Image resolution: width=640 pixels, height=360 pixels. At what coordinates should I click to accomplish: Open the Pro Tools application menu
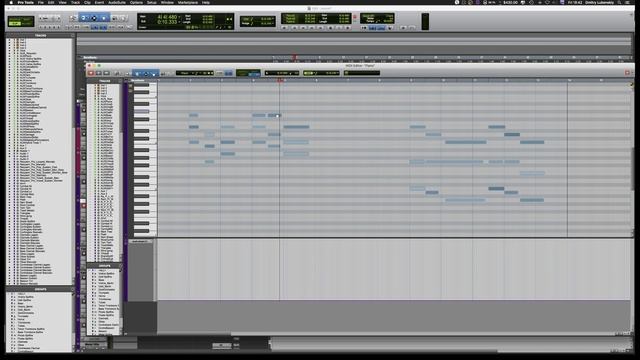[x=25, y=2]
